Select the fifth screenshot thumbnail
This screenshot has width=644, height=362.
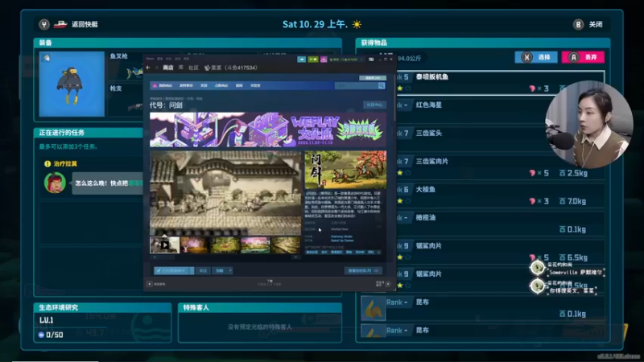[286, 245]
